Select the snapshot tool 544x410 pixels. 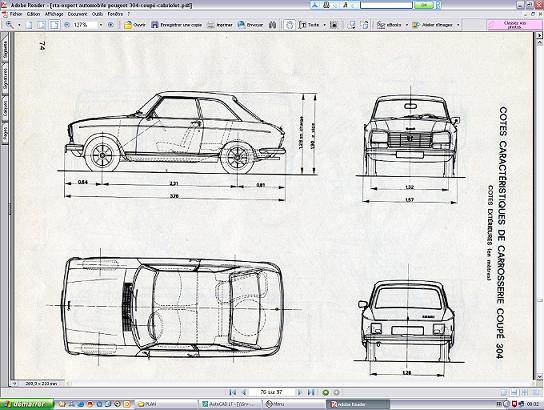click(x=334, y=25)
